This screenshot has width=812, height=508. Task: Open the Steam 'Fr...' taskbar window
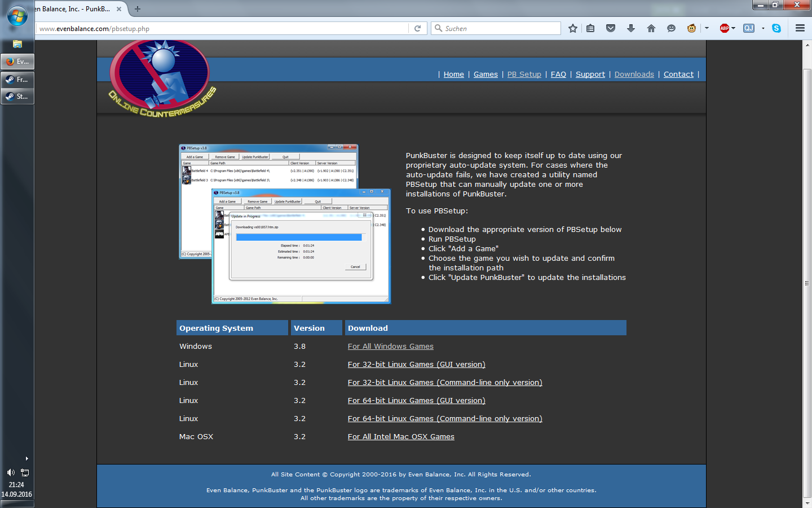[17, 80]
